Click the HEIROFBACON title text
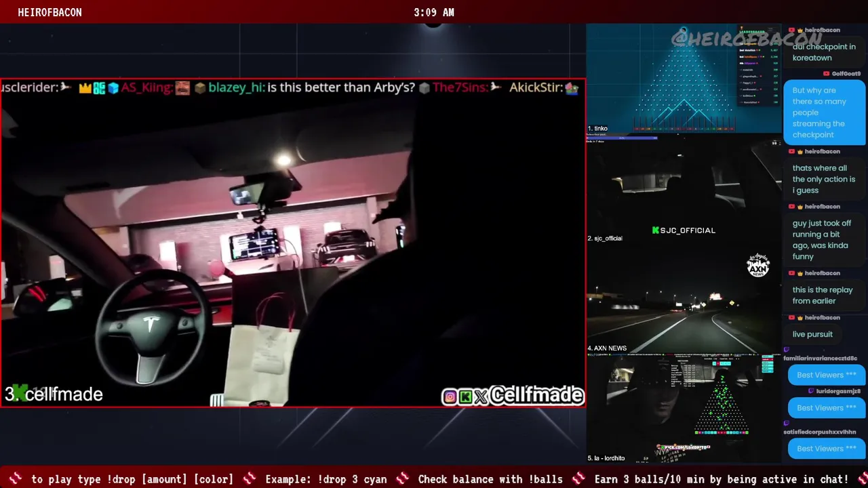 point(50,12)
